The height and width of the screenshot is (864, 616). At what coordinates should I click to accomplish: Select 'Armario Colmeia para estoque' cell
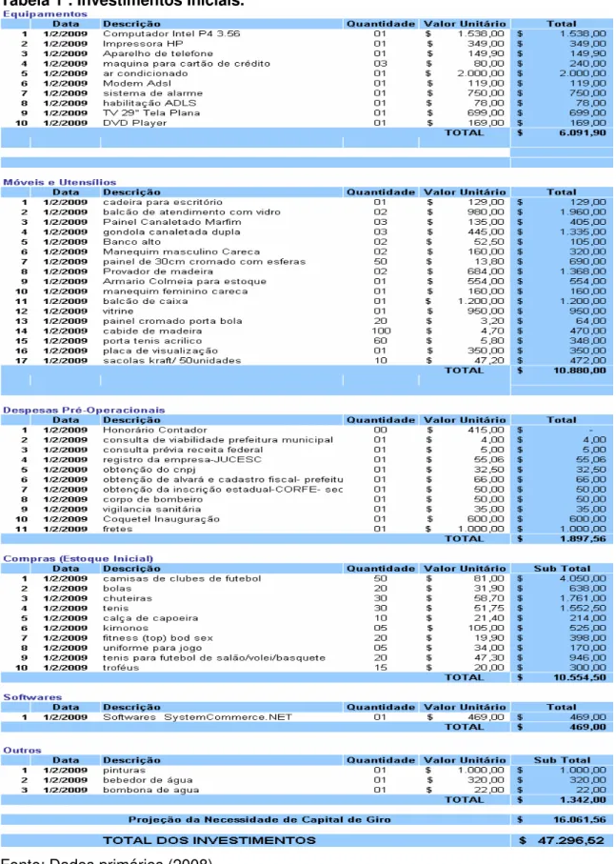(185, 282)
